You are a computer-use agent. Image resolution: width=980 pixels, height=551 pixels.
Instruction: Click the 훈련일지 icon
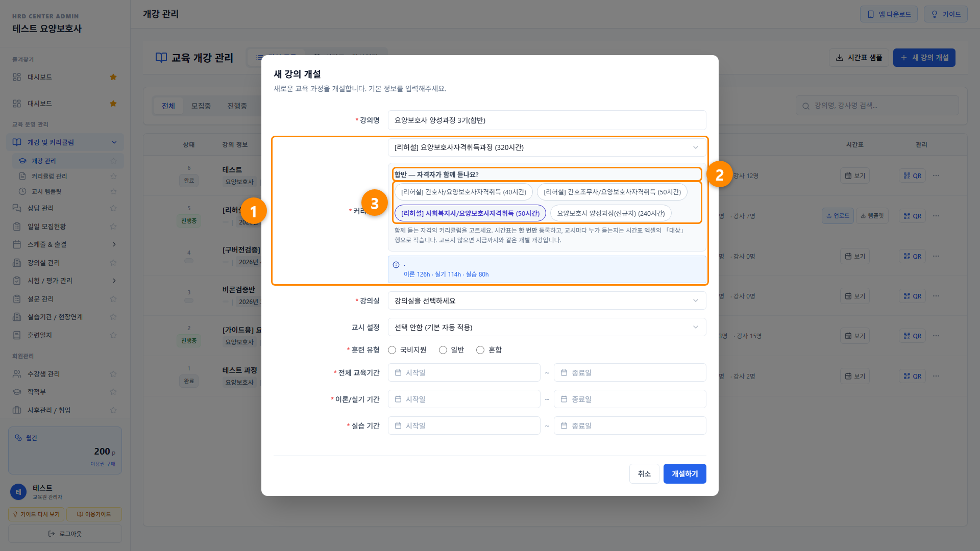tap(17, 335)
